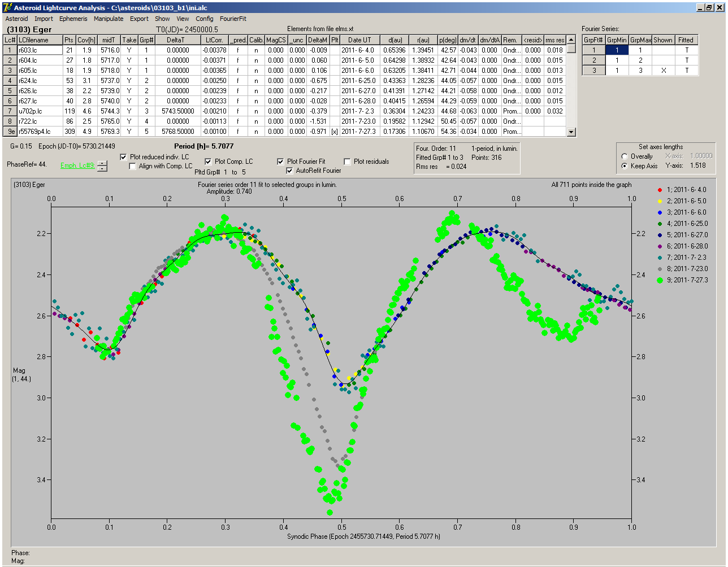The image size is (728, 567).
Task: Click the Date UT column header
Action: coord(359,40)
